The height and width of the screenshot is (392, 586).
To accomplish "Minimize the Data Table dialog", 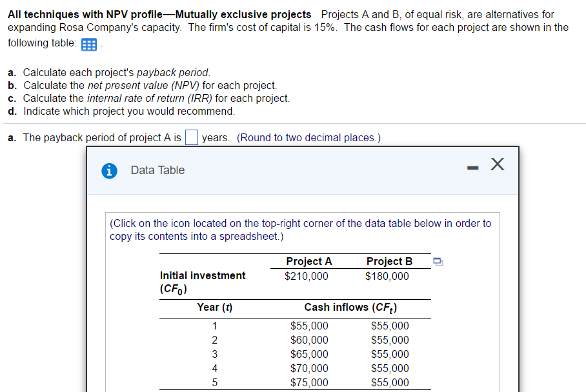I will pos(472,166).
